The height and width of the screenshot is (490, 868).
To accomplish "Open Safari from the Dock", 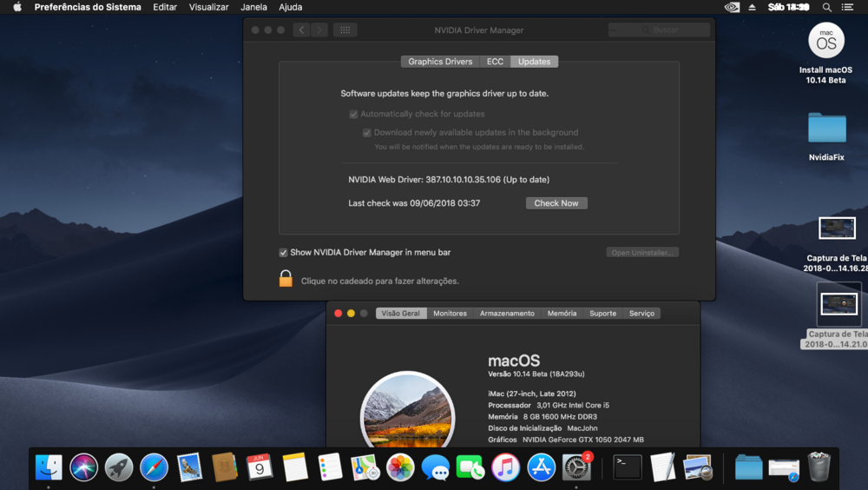I will coord(154,467).
